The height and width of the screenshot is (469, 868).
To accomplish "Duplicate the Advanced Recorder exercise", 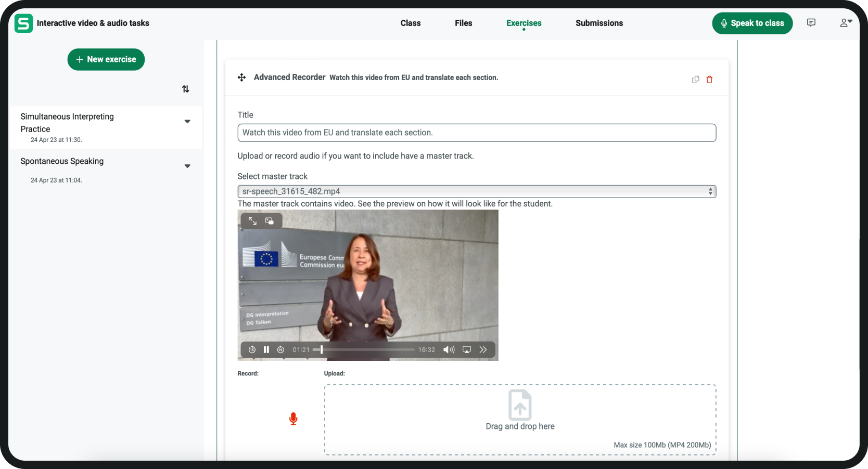I will click(x=695, y=80).
